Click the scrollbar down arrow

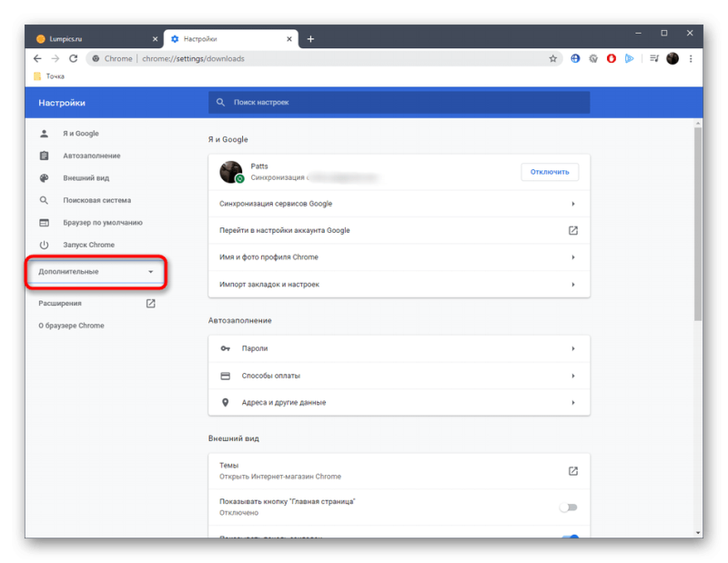[x=698, y=533]
